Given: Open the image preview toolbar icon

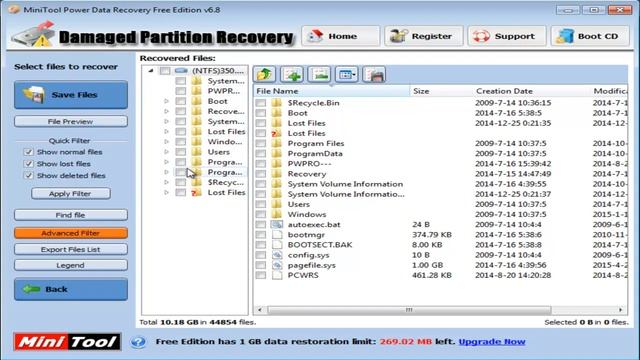Looking at the screenshot, I should click(319, 75).
